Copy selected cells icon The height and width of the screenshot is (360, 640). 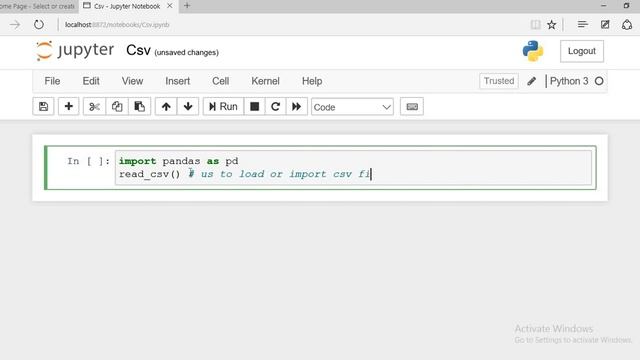pos(117,107)
